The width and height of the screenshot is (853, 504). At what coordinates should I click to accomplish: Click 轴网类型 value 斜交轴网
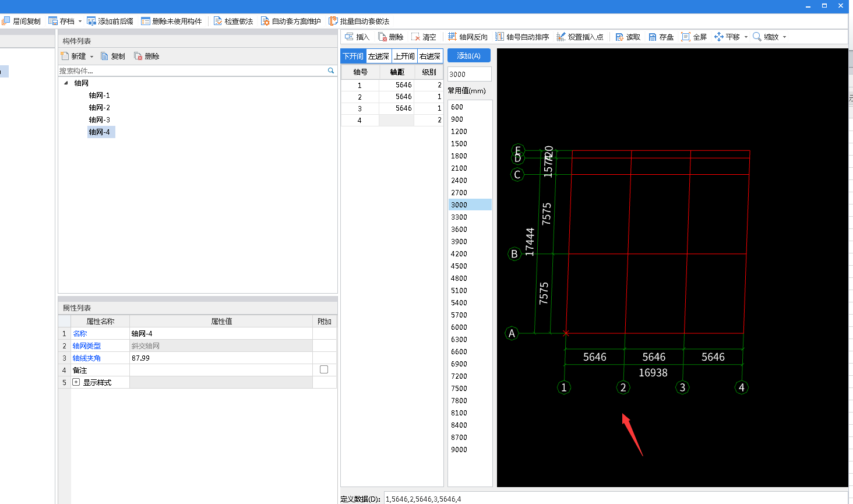[221, 346]
